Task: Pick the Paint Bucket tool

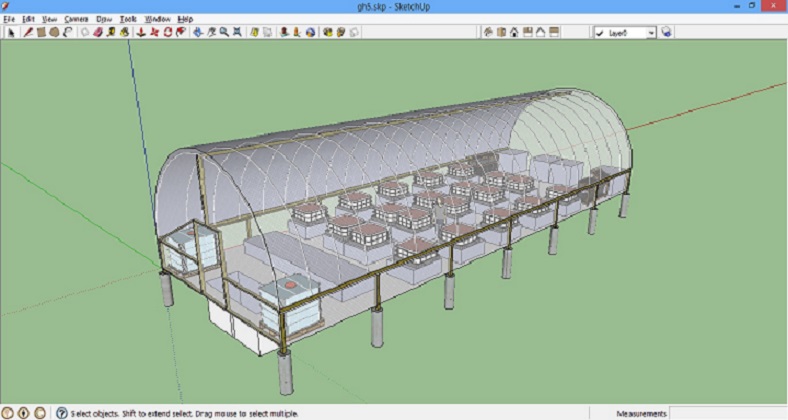Action: pos(124,33)
